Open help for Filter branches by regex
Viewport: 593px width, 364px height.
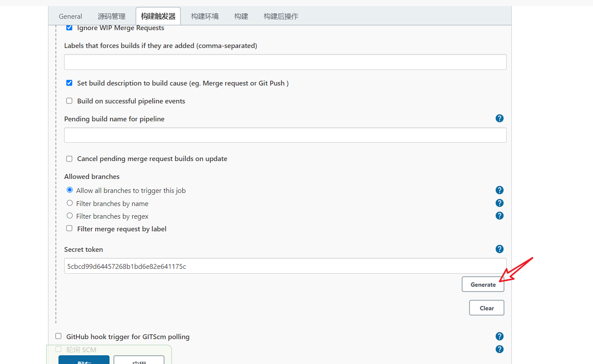click(x=500, y=216)
